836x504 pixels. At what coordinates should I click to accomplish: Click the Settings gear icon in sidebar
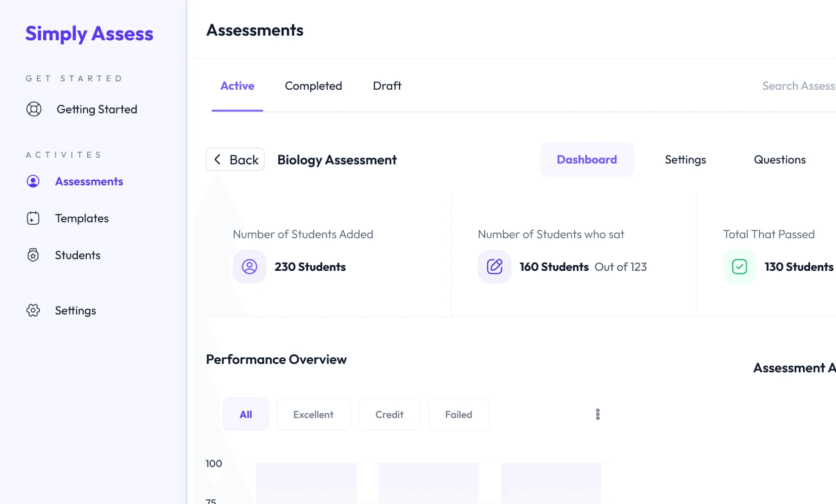[x=33, y=310]
